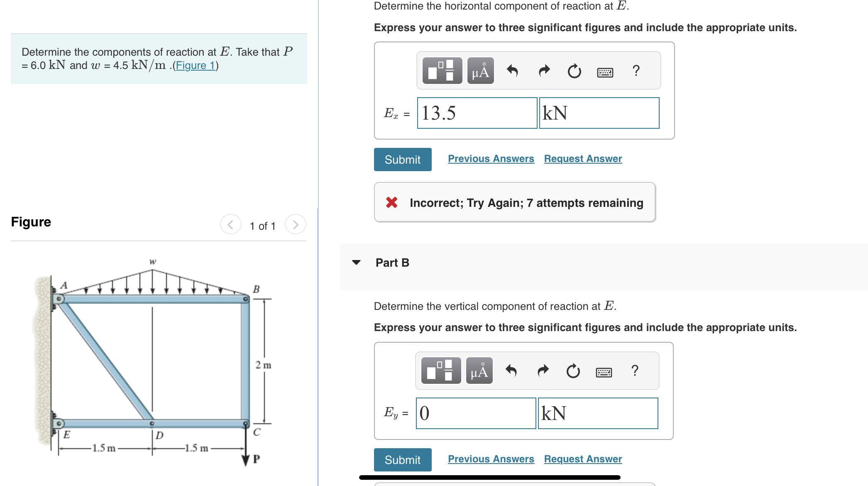Go to next figure with right chevron
Image resolution: width=868 pixels, height=486 pixels.
[x=295, y=225]
